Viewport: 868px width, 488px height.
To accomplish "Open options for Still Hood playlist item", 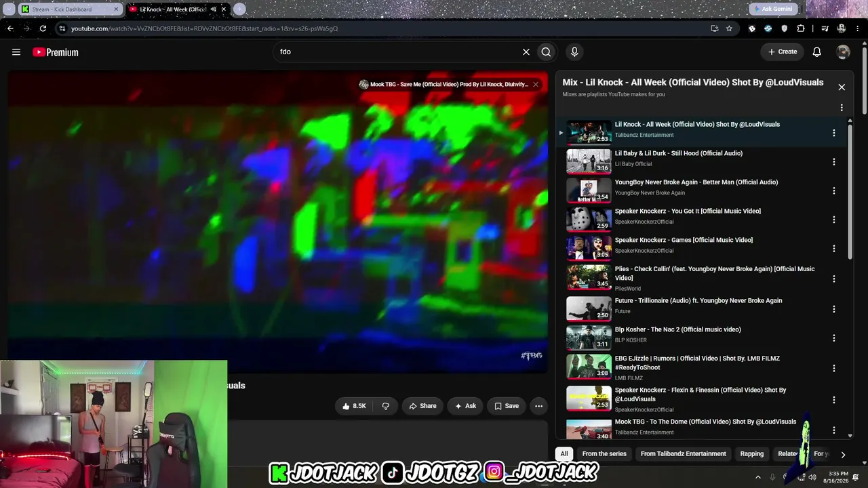I will click(834, 162).
